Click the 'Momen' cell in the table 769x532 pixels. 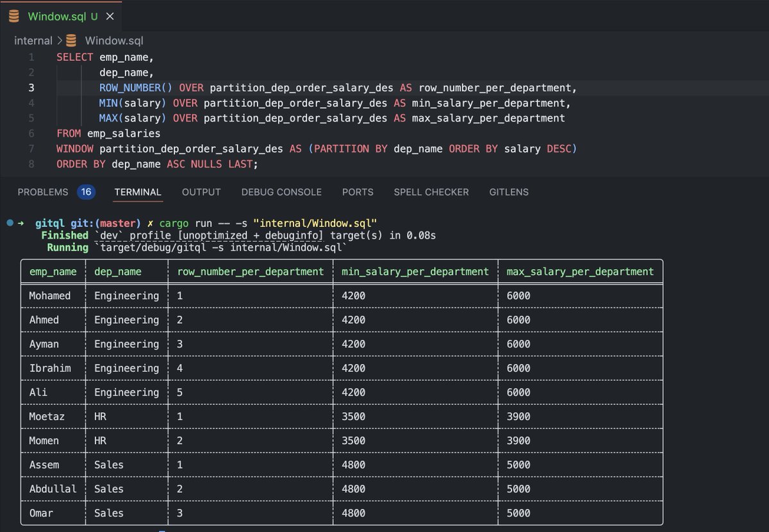[44, 440]
